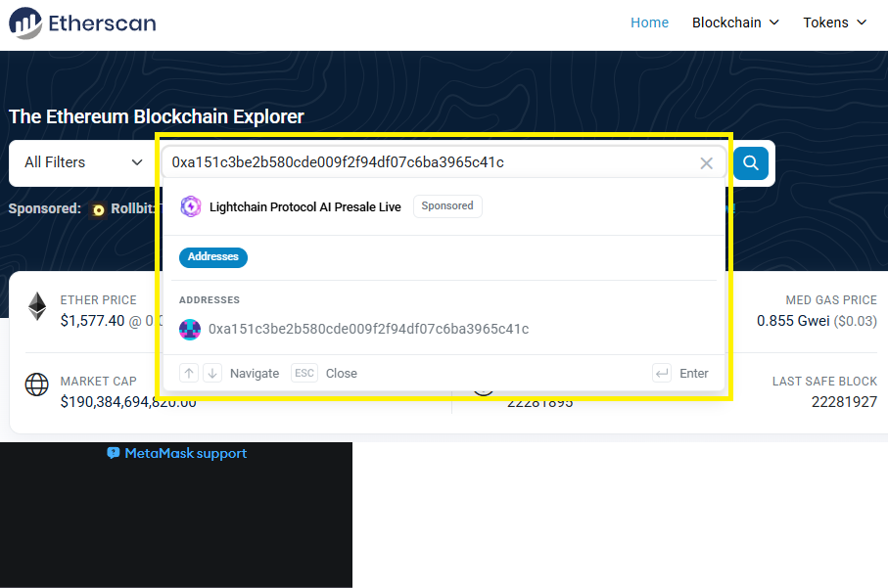Click the Close hint text
The height and width of the screenshot is (588, 888).
point(342,374)
